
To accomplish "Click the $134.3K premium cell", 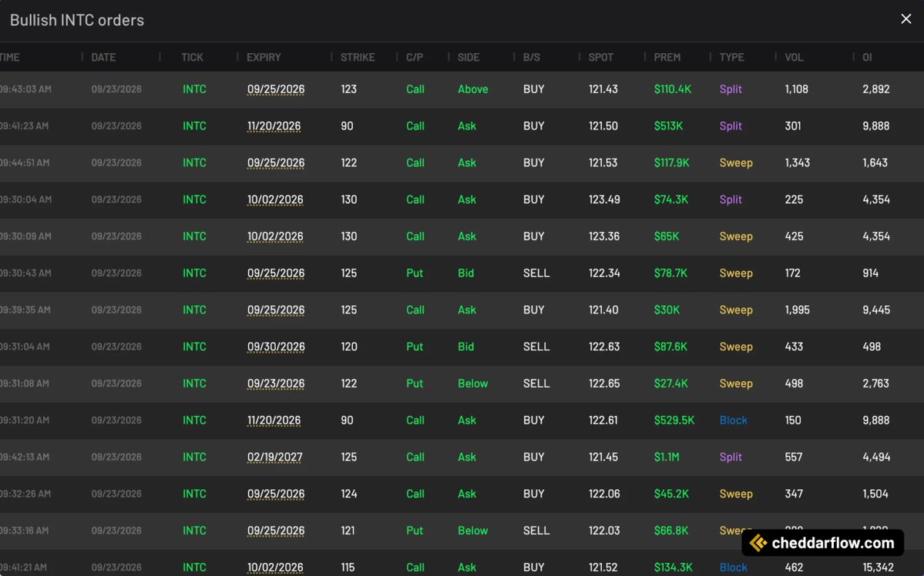I will coord(674,568).
